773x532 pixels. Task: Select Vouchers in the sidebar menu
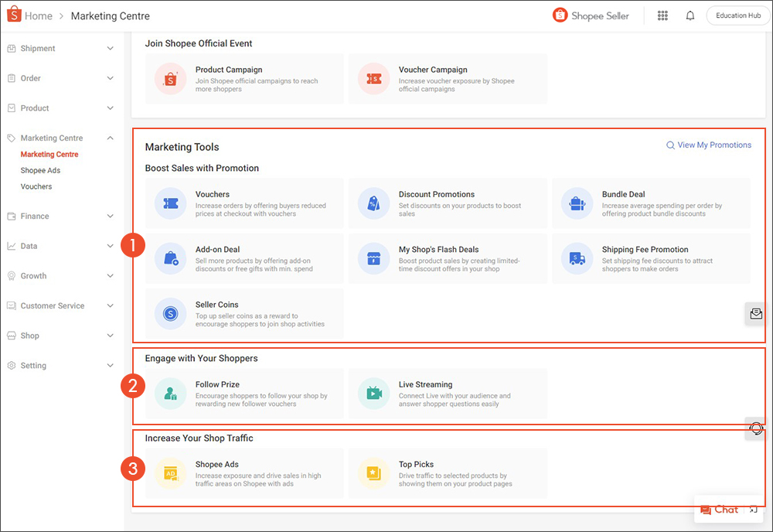coord(37,186)
